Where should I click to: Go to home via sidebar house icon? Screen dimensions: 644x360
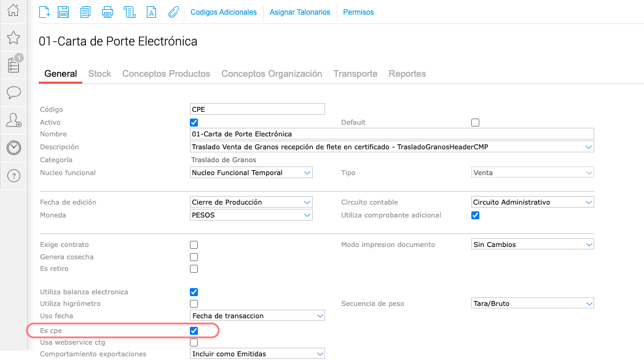point(13,10)
